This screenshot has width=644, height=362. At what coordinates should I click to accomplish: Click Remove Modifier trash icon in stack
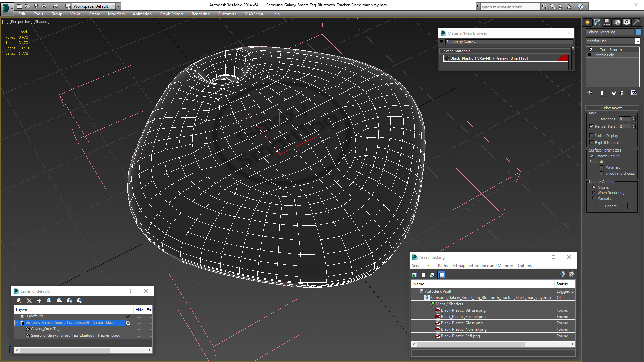(x=622, y=93)
